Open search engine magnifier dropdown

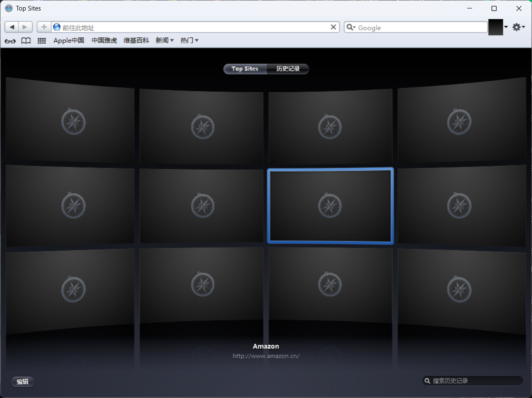tap(351, 27)
